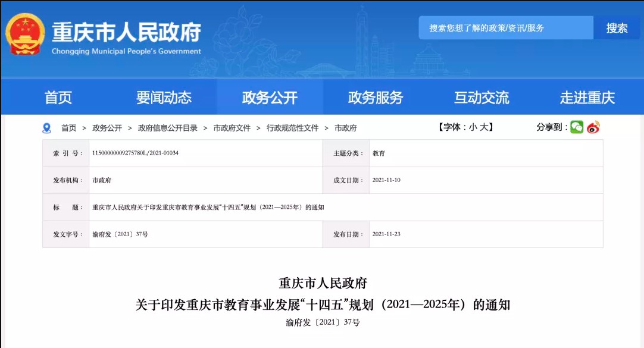The height and width of the screenshot is (348, 644).
Task: Visit the 走进重庆 navigation tab
Action: pos(587,98)
